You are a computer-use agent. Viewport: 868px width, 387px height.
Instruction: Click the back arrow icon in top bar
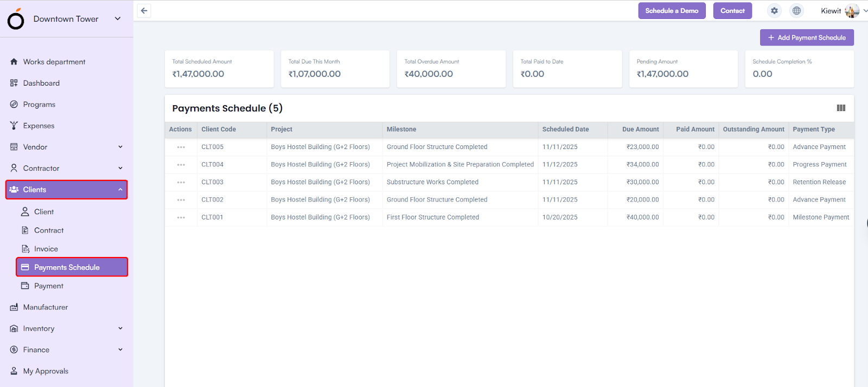[x=144, y=11]
